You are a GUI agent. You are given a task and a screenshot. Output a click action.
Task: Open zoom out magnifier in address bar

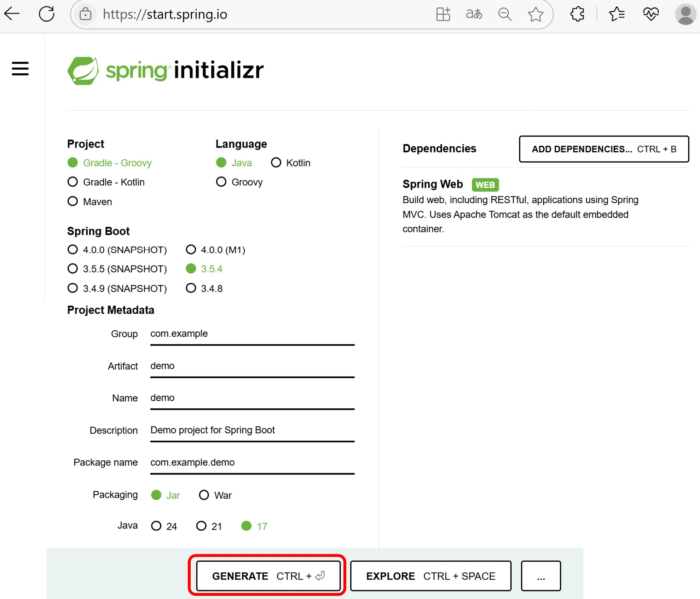click(505, 14)
